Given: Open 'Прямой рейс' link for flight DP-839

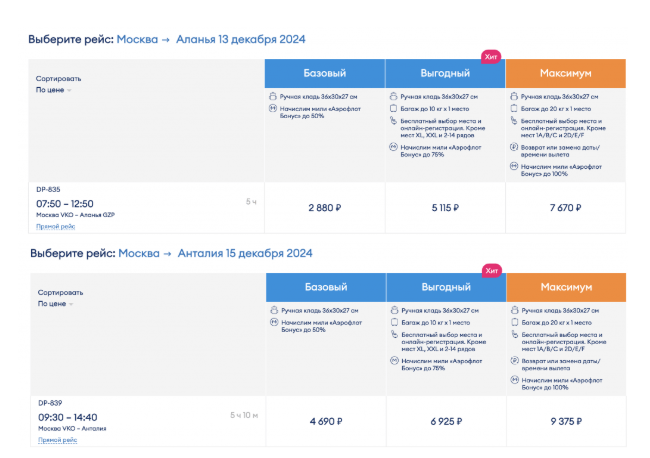Looking at the screenshot, I should [x=58, y=440].
